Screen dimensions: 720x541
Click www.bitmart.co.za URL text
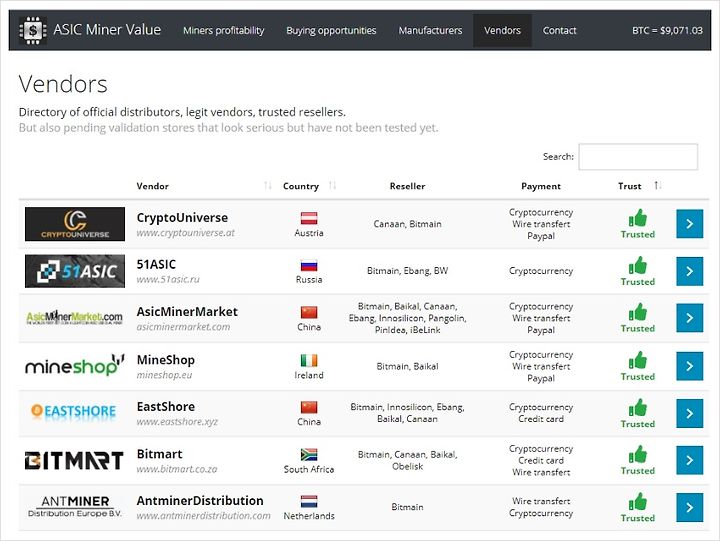(x=177, y=469)
